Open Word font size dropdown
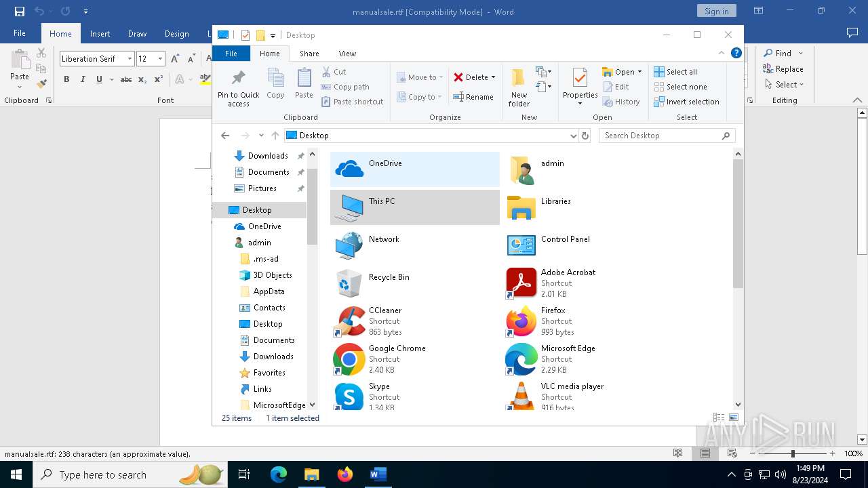 [x=161, y=59]
